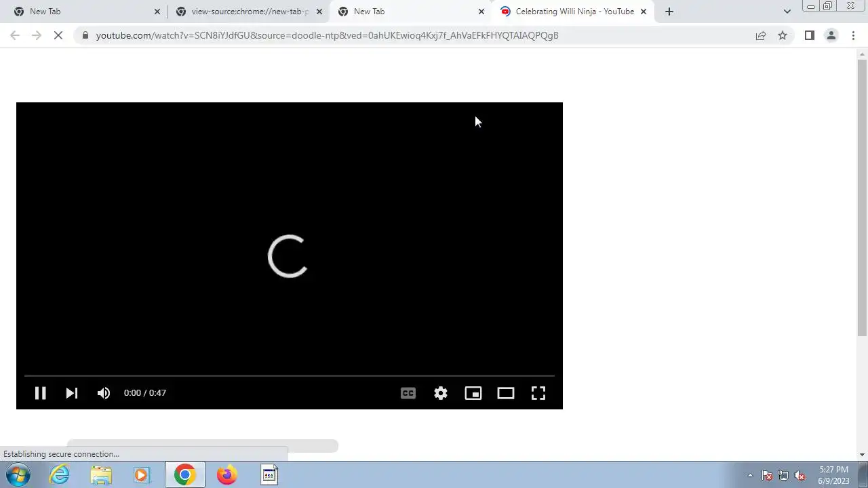Image resolution: width=868 pixels, height=488 pixels.
Task: Bookmark this page with star
Action: [783, 35]
